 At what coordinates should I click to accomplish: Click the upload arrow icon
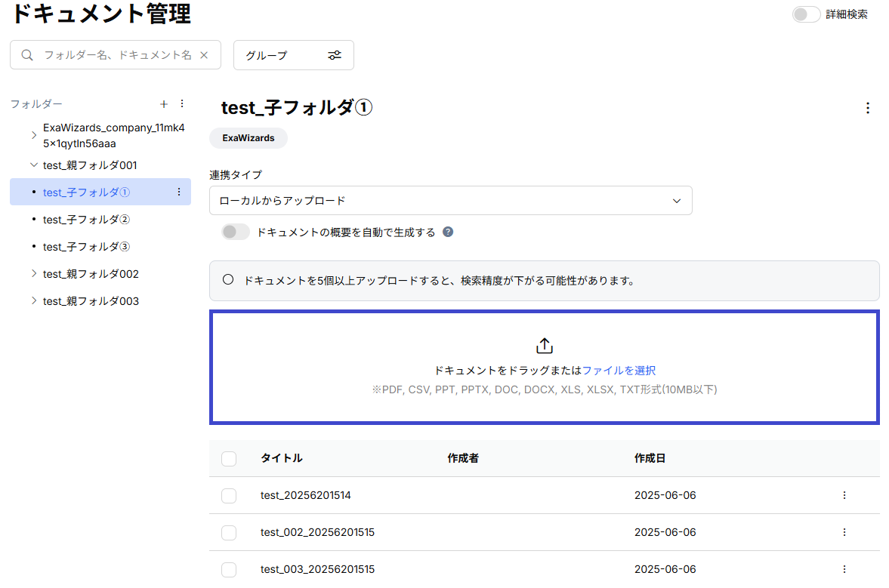[545, 346]
